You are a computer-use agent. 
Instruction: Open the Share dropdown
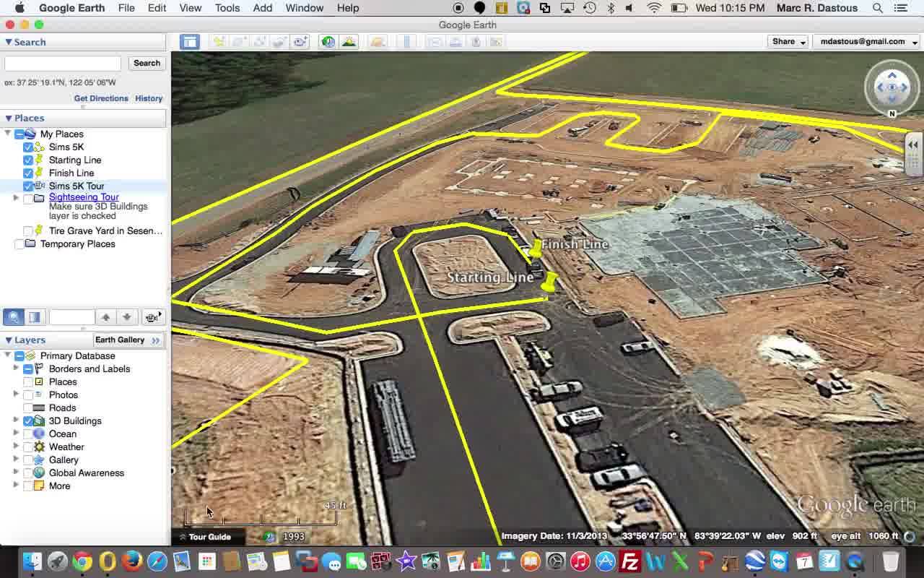[788, 42]
